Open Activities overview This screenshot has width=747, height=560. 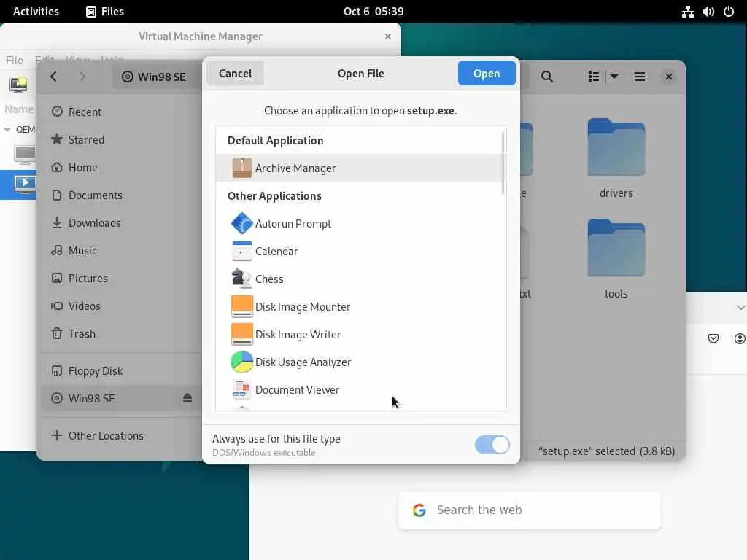tap(36, 12)
